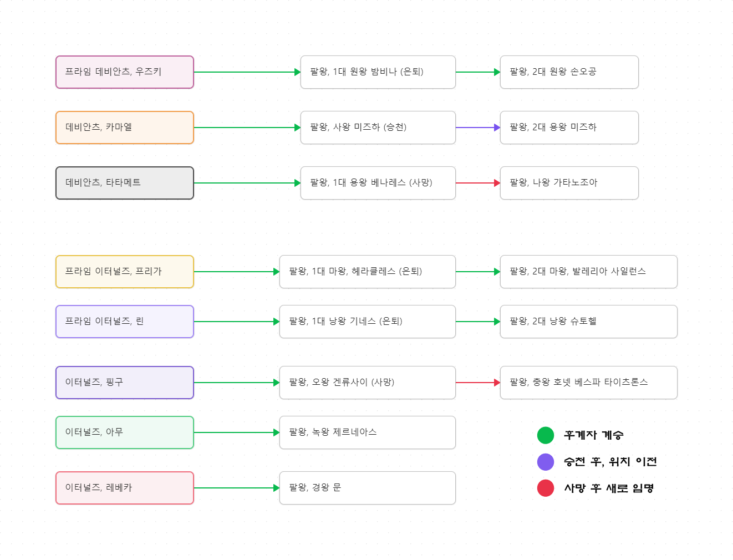Select the pink 이터널즈, 레베카 node
Screen dimensions: 733x560
(x=125, y=488)
